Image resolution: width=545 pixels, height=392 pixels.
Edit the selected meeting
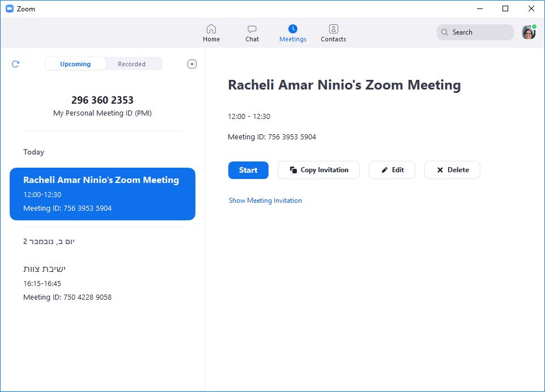coord(392,170)
